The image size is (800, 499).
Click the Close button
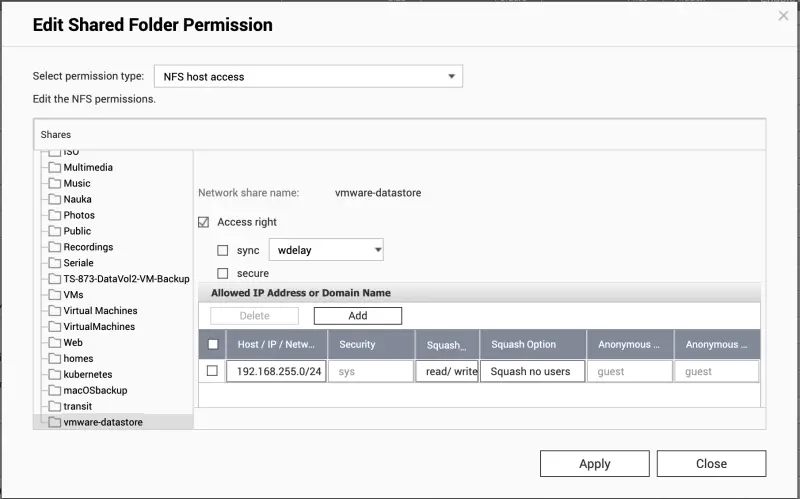pos(711,463)
